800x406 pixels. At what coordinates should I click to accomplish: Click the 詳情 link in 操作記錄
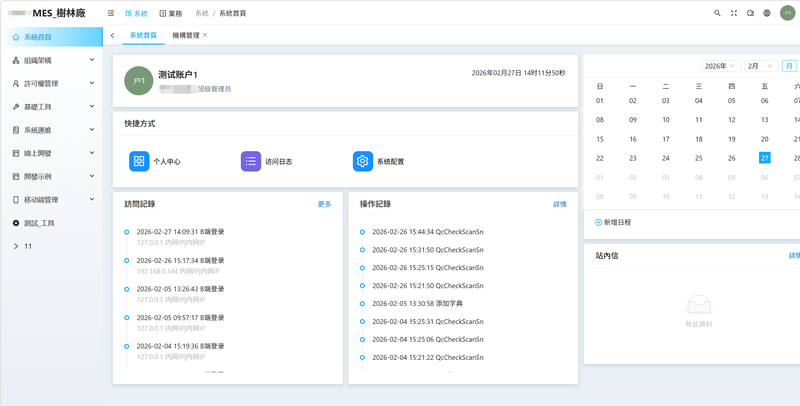coord(560,204)
